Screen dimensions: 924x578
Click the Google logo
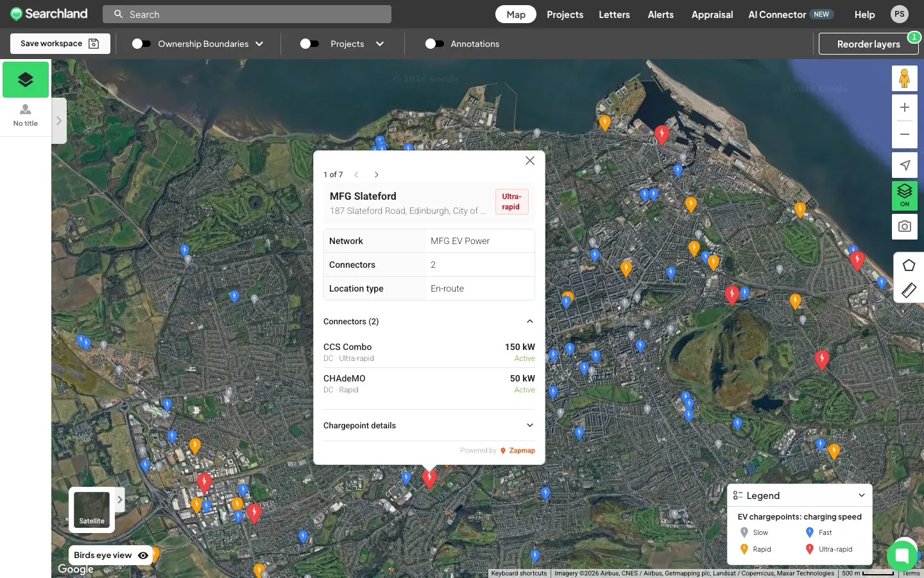[76, 569]
